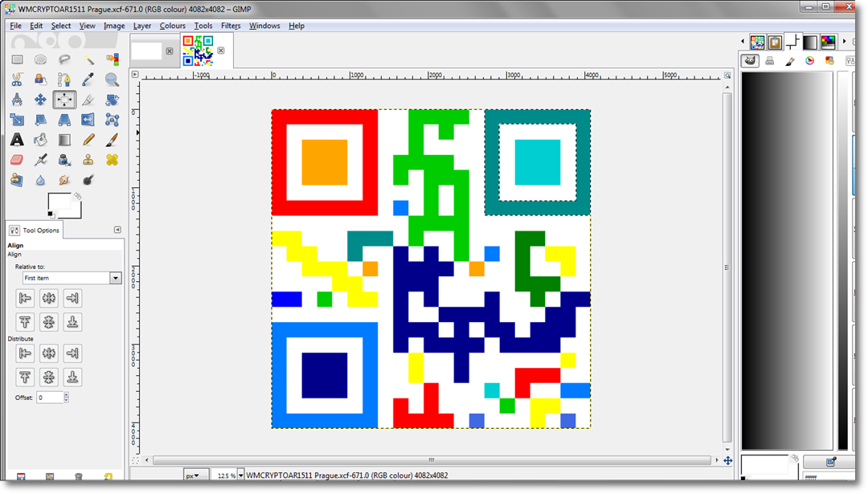This screenshot has height=494, width=868.
Task: Toggle Quick Mask at canvas corner
Action: pyautogui.click(x=135, y=460)
